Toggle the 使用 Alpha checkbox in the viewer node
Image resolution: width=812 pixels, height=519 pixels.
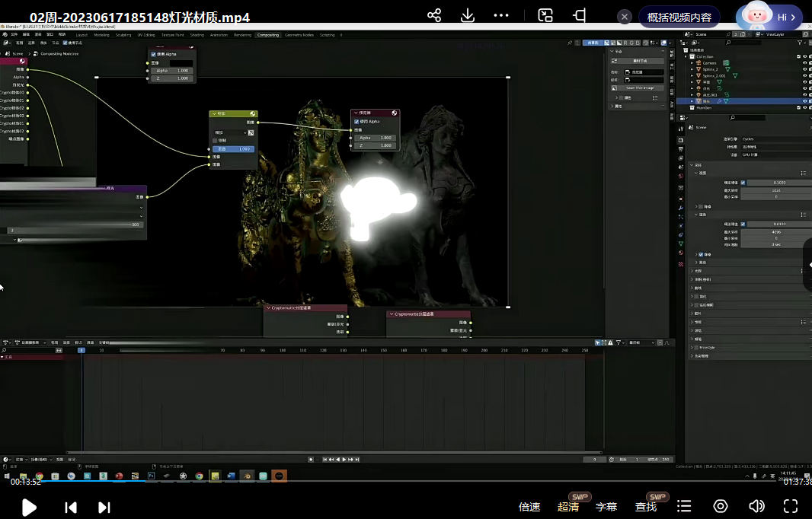pos(356,122)
